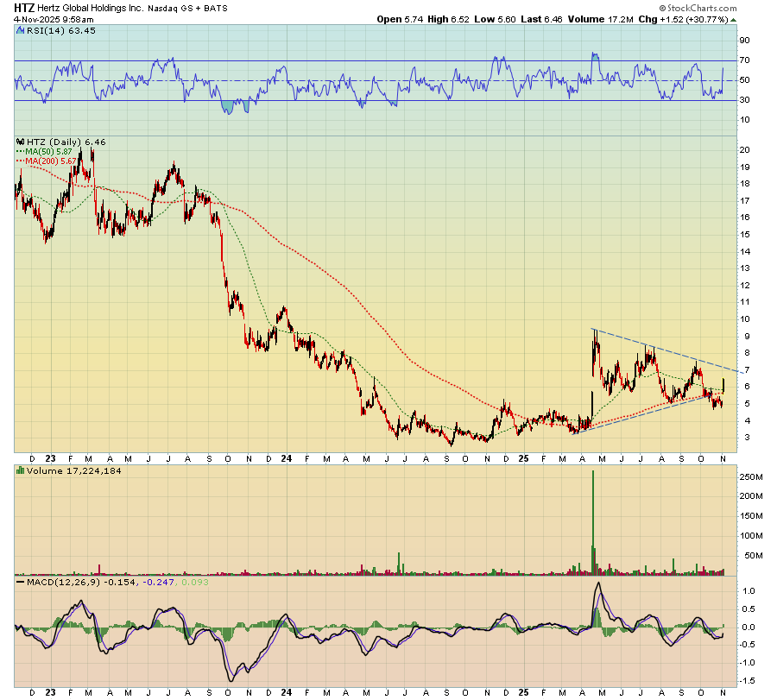Screen dimensions: 777x700
Task: Click the RSI line icon before RSI(14)
Action: (x=21, y=30)
